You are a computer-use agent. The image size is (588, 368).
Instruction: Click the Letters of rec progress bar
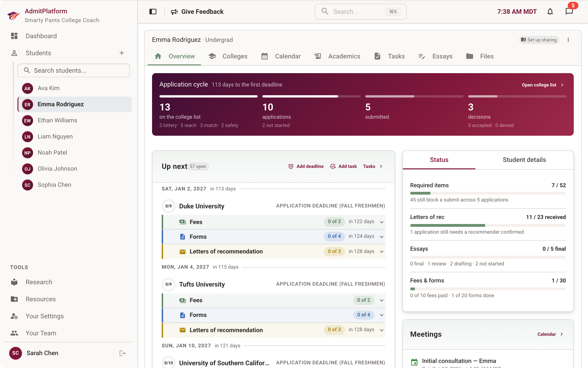[488, 225]
